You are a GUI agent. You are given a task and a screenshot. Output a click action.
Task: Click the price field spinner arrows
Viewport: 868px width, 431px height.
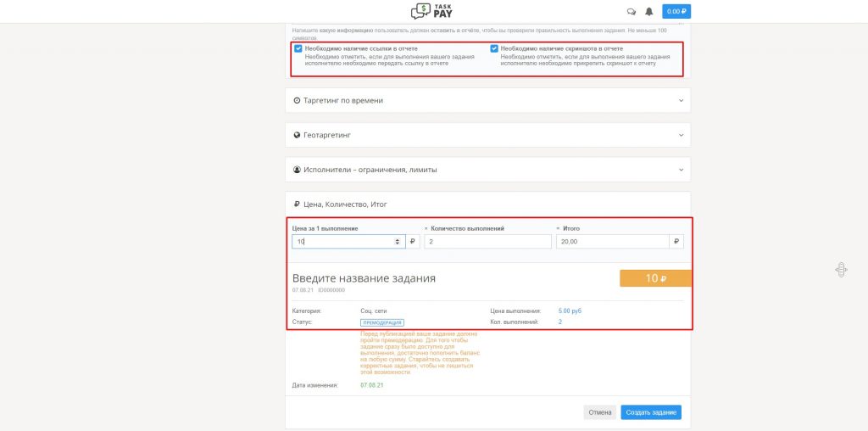click(397, 242)
